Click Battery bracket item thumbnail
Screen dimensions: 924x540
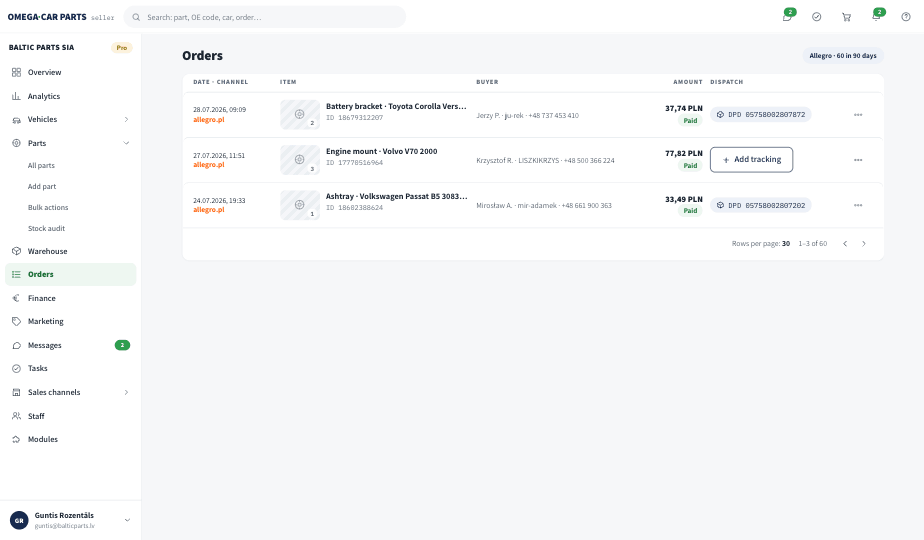click(x=300, y=114)
